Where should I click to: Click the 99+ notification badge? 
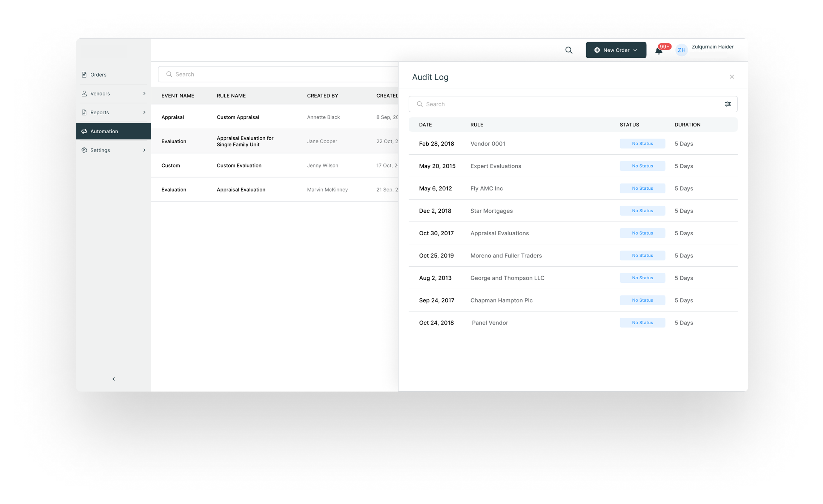664,47
